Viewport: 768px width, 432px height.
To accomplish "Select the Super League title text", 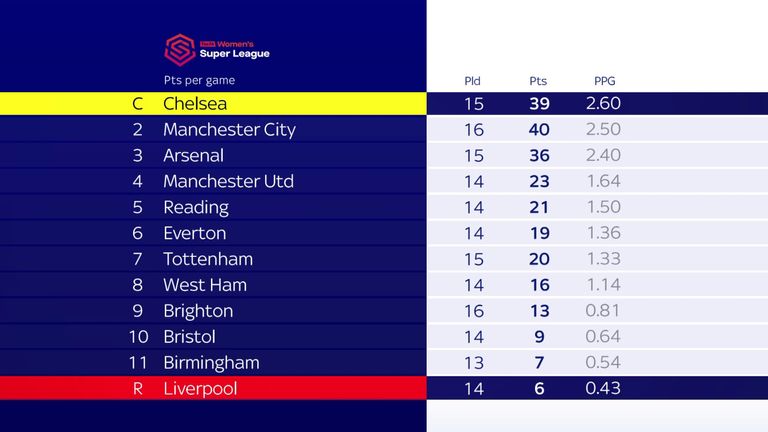I will click(235, 54).
